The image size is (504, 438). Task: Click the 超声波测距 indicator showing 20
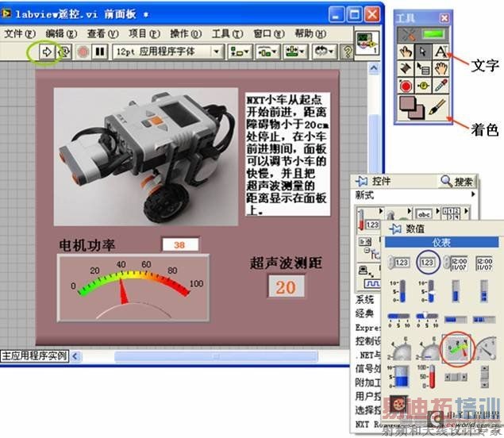tap(287, 287)
